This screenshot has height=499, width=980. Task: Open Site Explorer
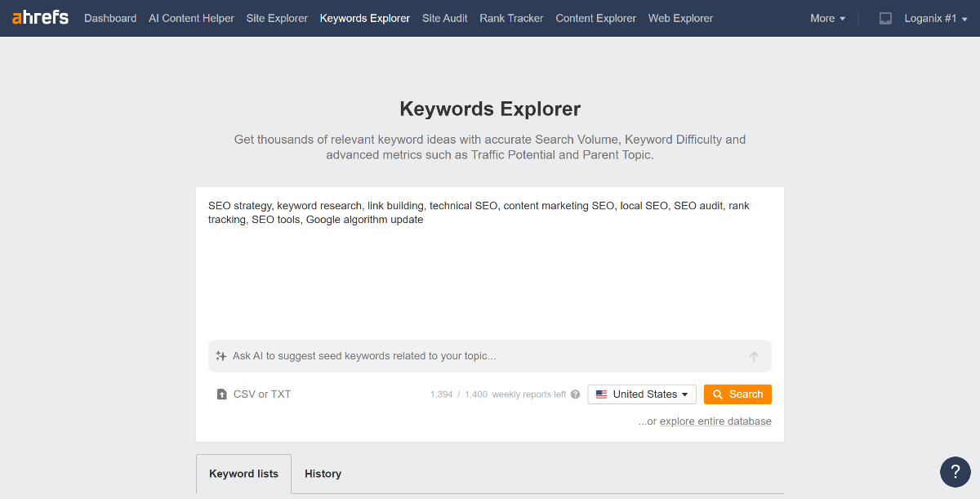point(277,18)
